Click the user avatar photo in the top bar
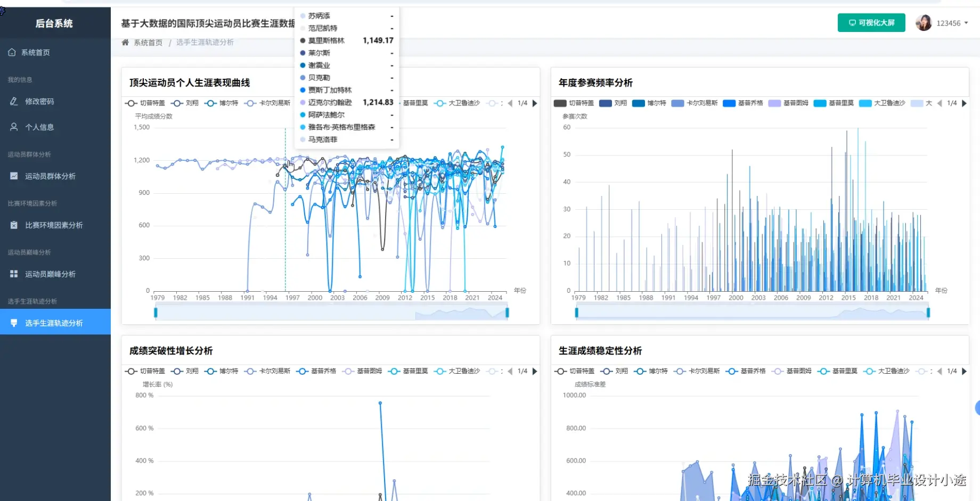 (924, 22)
